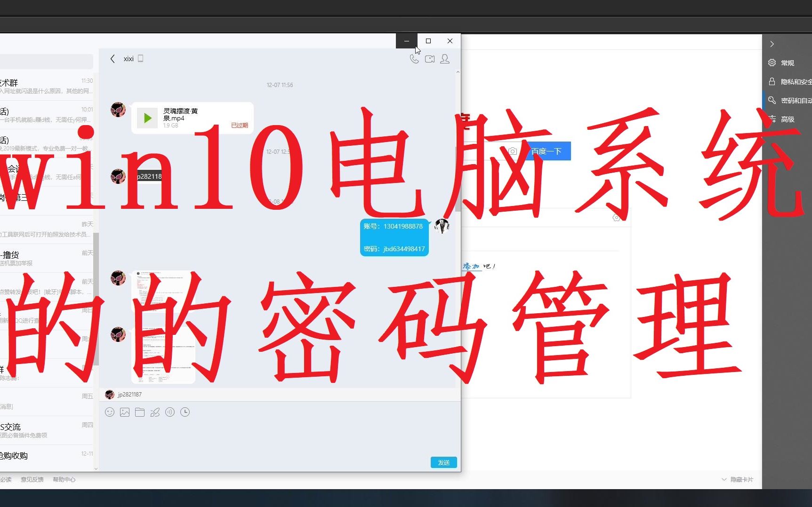Open 高级 settings section

[x=787, y=119]
